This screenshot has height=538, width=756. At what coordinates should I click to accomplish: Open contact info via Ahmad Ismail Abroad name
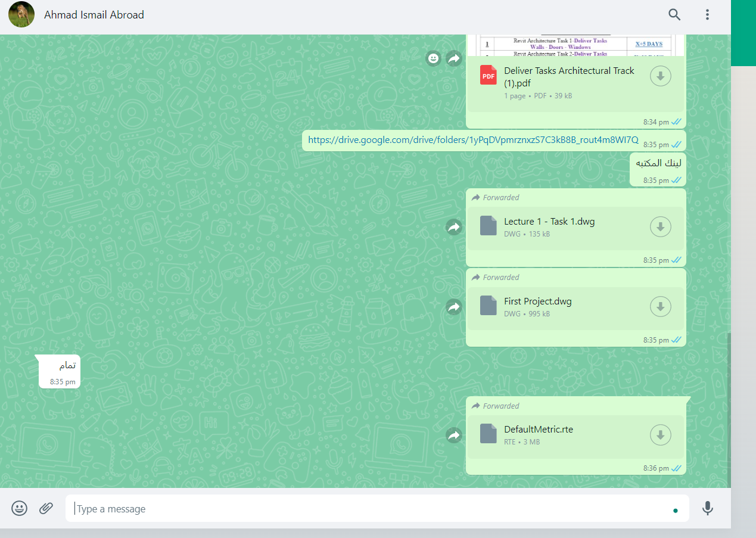point(94,15)
